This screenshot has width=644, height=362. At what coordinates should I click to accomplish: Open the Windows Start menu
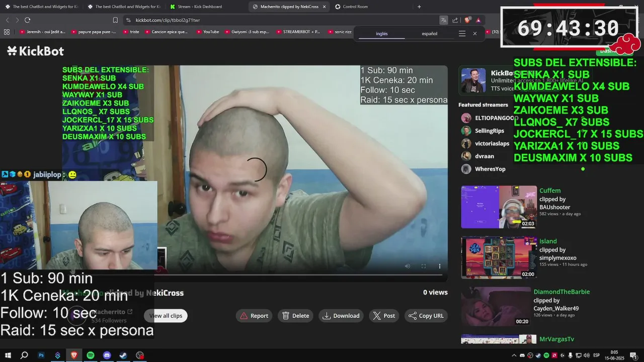(x=8, y=355)
